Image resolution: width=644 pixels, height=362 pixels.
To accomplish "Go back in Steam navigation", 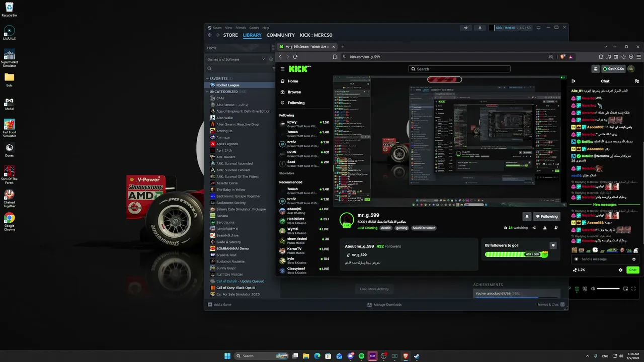I will point(210,35).
